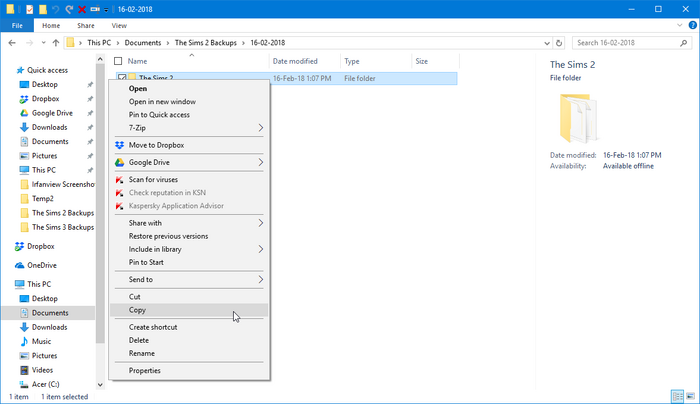The height and width of the screenshot is (404, 700).
Task: Switch to details view button in status bar
Action: 678,396
